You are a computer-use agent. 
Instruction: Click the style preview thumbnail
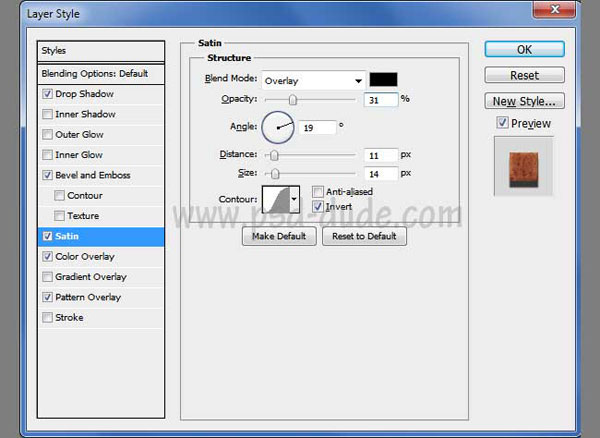click(x=523, y=166)
